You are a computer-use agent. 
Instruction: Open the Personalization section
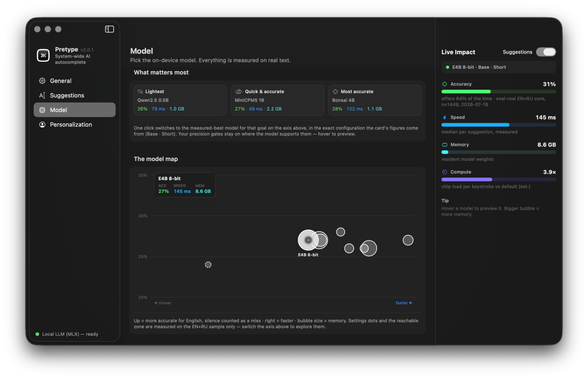[75, 124]
